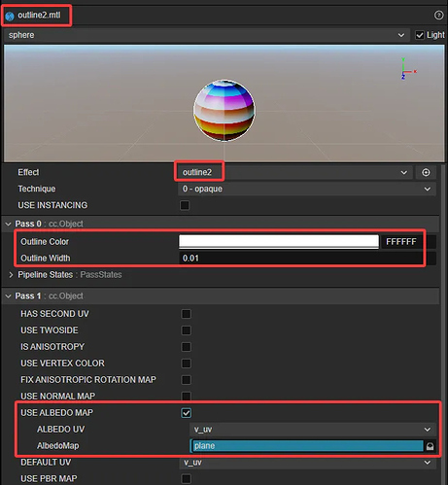The height and width of the screenshot is (485, 448).
Task: Click the USE PBR MAP label
Action: 49,479
